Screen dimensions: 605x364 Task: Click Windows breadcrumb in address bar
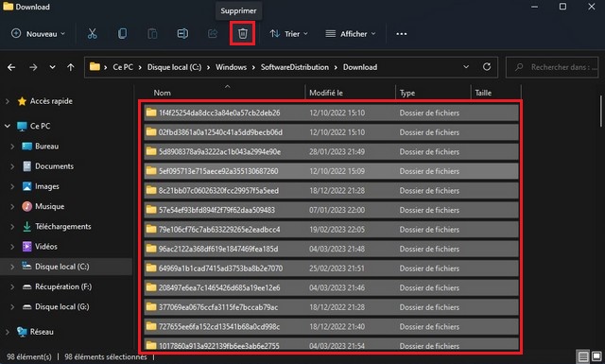point(231,67)
